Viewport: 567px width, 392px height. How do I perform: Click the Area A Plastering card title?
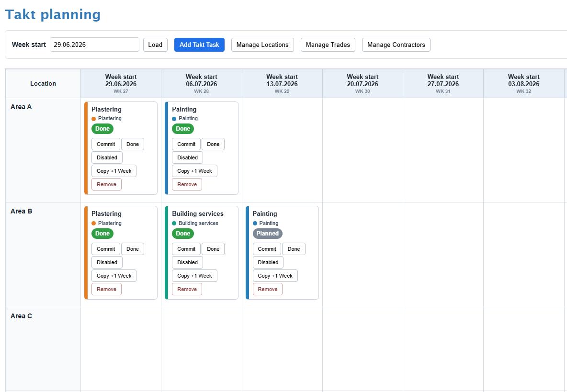tap(106, 109)
